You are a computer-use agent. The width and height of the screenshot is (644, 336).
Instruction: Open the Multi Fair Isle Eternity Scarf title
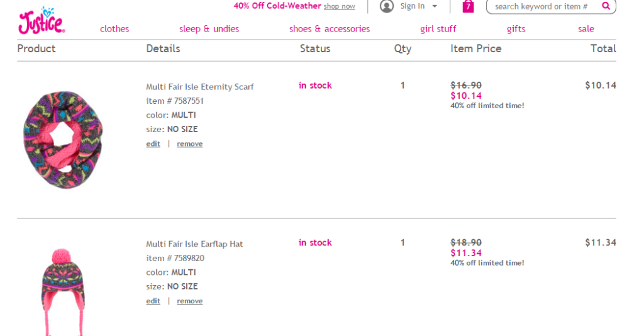pyautogui.click(x=200, y=87)
